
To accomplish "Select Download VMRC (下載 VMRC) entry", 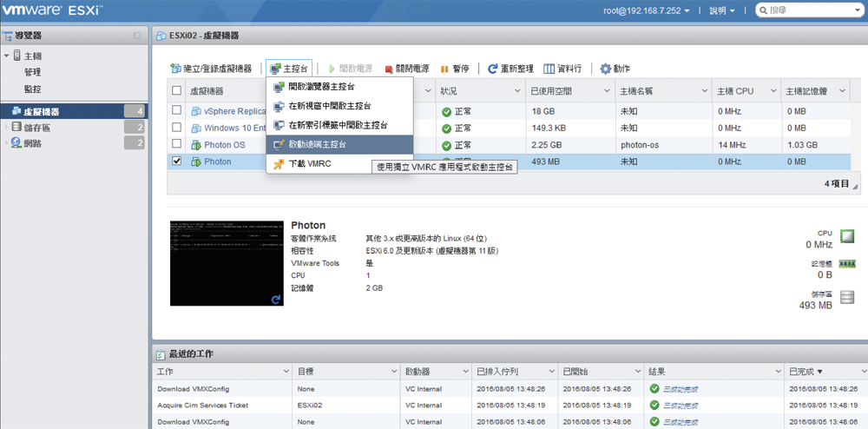I will pos(339,164).
